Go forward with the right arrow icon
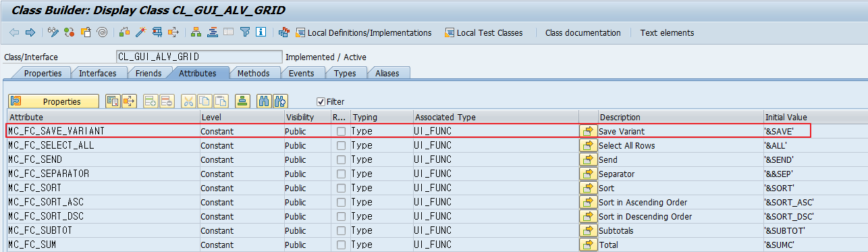 [x=30, y=32]
